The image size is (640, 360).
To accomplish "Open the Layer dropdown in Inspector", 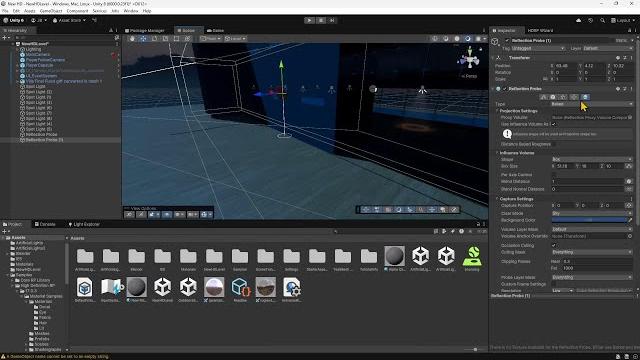I will coord(607,48).
